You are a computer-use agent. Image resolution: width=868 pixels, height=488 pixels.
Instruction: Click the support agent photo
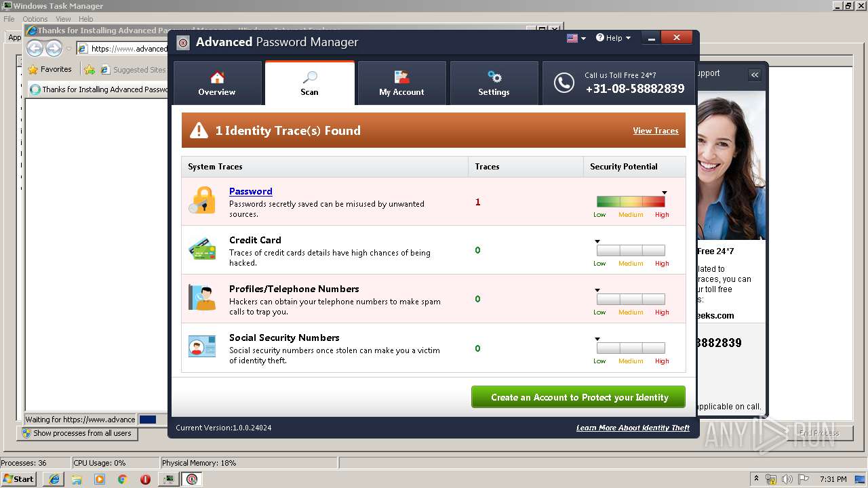(730, 166)
